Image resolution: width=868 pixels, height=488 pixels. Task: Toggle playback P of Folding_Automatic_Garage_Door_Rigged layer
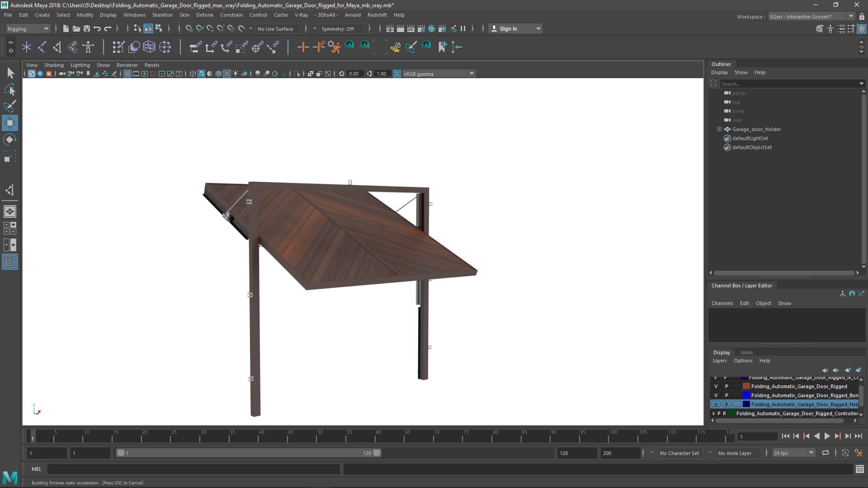click(x=726, y=386)
